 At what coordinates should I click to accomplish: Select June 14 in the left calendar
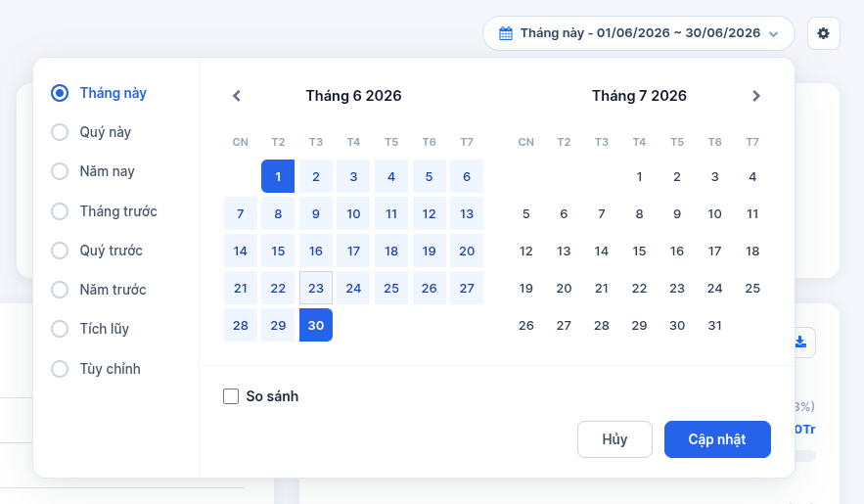click(241, 251)
